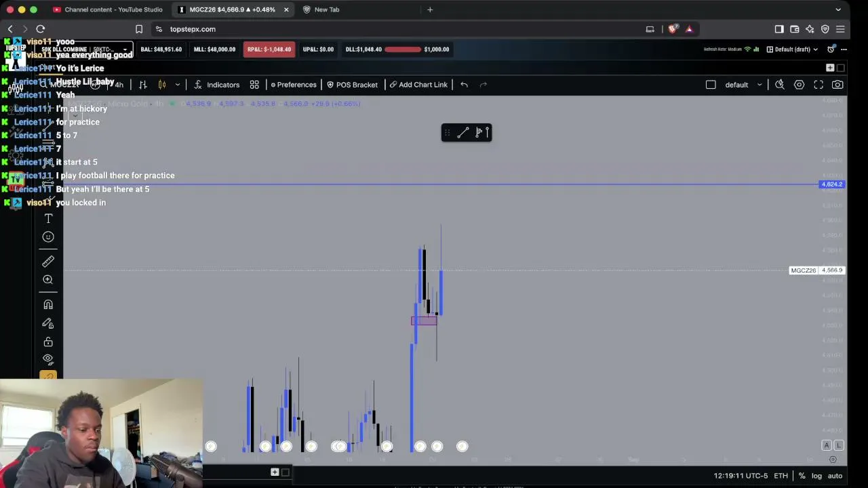Click the blue horizontal line price label
The image size is (868, 488).
coord(832,184)
